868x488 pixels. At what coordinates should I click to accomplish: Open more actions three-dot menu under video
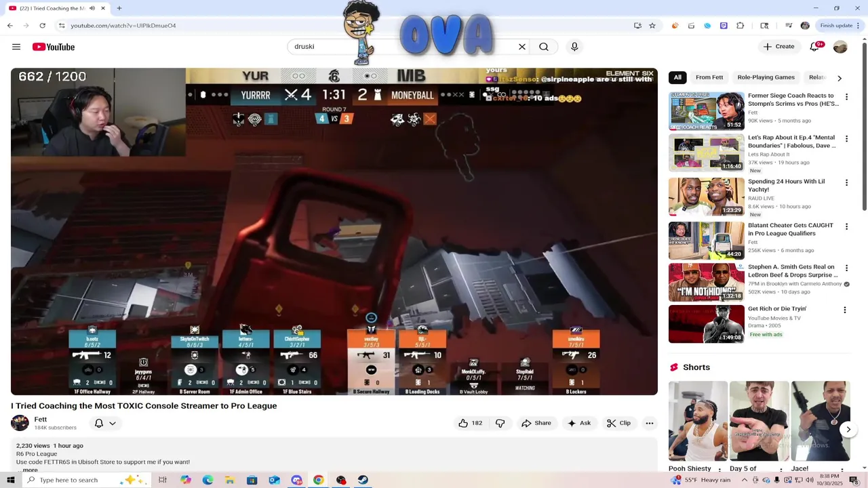(650, 423)
